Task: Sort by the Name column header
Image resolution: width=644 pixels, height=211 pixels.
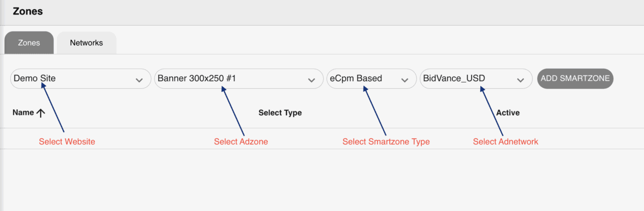Action: [23, 113]
